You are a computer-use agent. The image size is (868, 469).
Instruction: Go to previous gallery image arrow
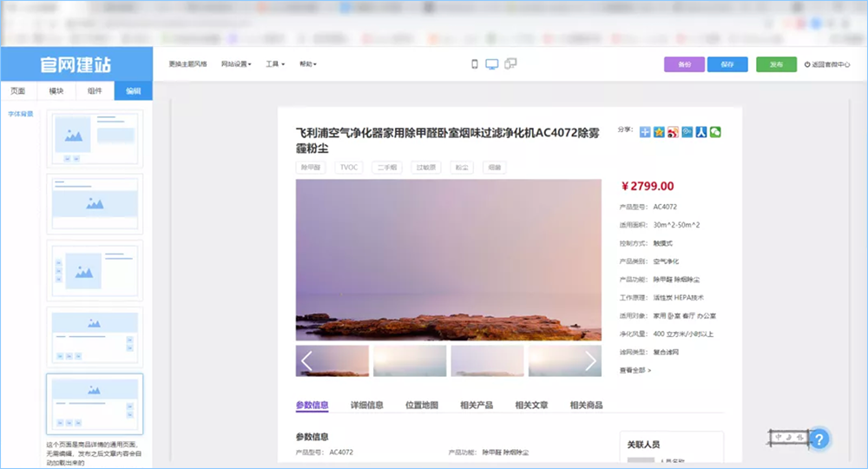pos(306,361)
